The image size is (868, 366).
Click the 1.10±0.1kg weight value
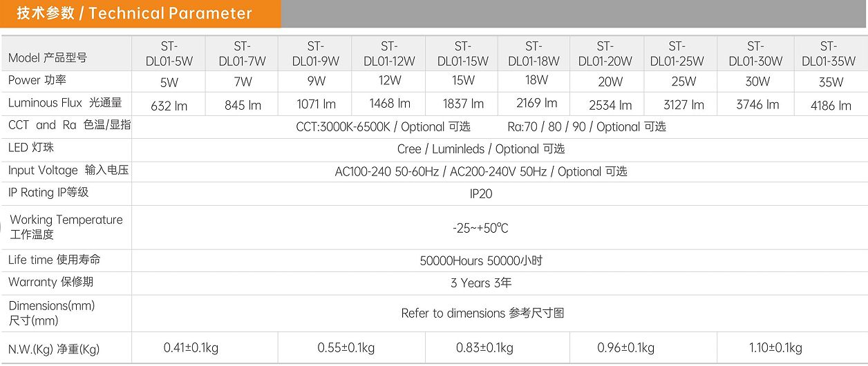coord(775,348)
